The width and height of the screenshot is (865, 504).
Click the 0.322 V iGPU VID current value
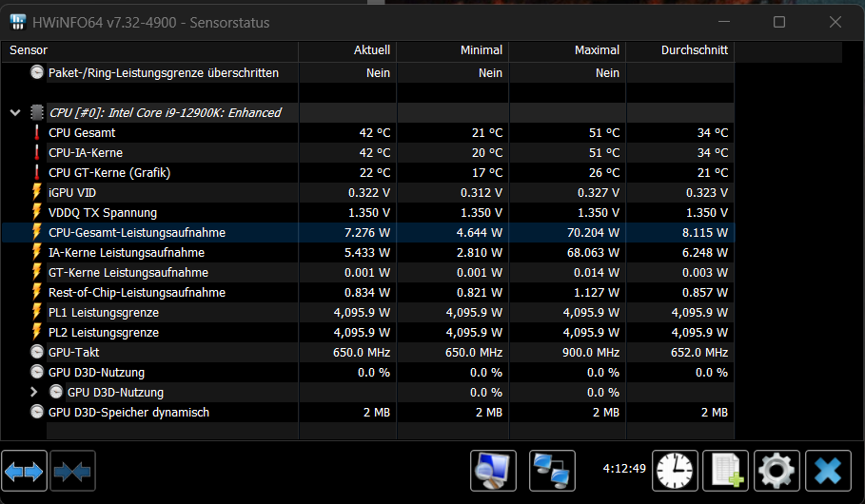pyautogui.click(x=369, y=192)
